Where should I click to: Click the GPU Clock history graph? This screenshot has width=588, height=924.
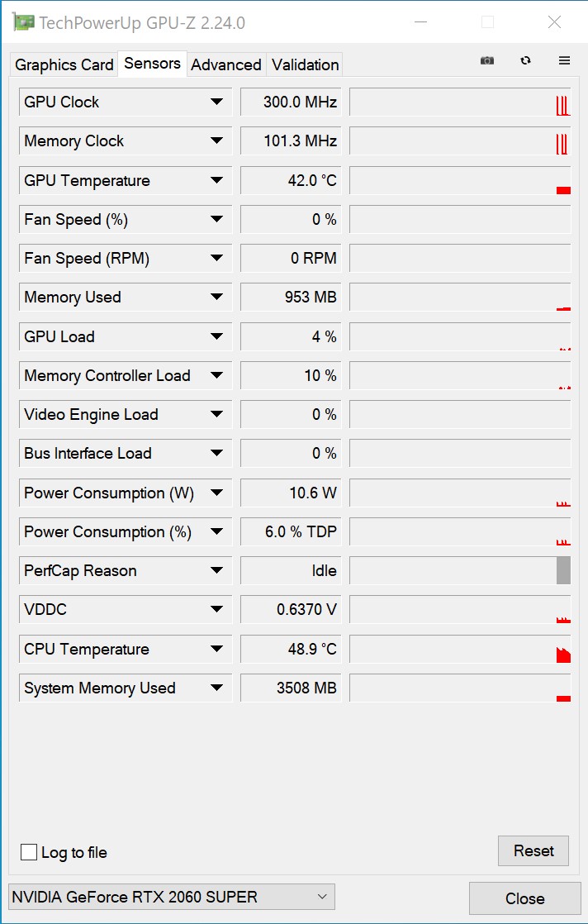pos(460,102)
